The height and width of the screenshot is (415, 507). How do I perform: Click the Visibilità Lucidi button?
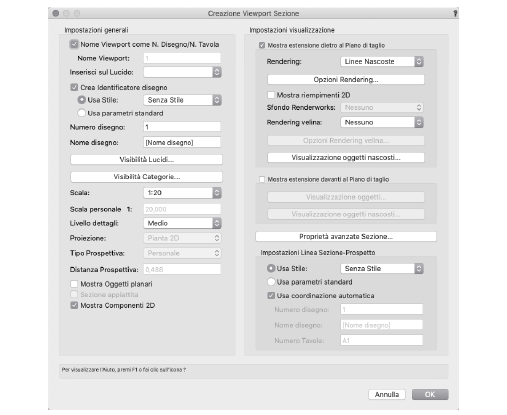146,160
